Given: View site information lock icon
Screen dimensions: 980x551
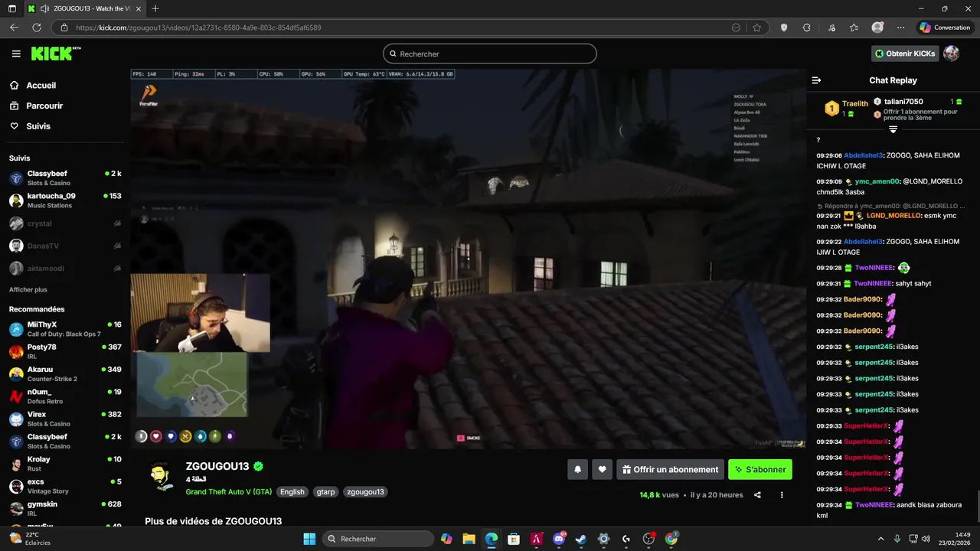Looking at the screenshot, I should 65,28.
